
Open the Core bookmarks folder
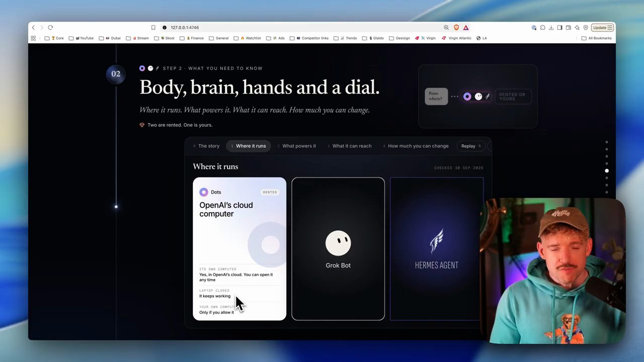[54, 38]
